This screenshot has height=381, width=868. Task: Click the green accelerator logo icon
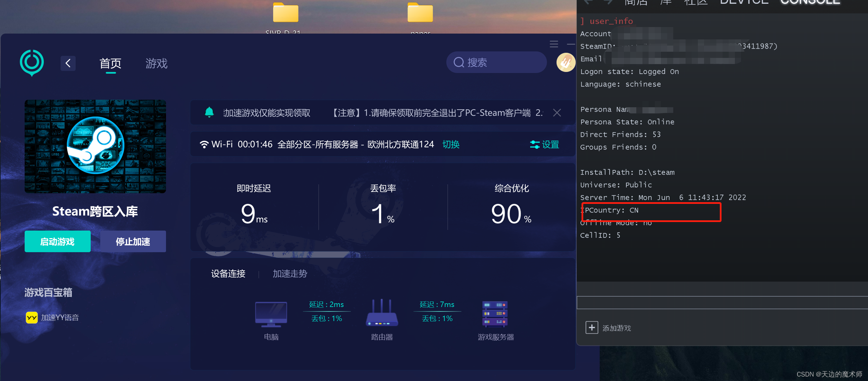pos(32,63)
